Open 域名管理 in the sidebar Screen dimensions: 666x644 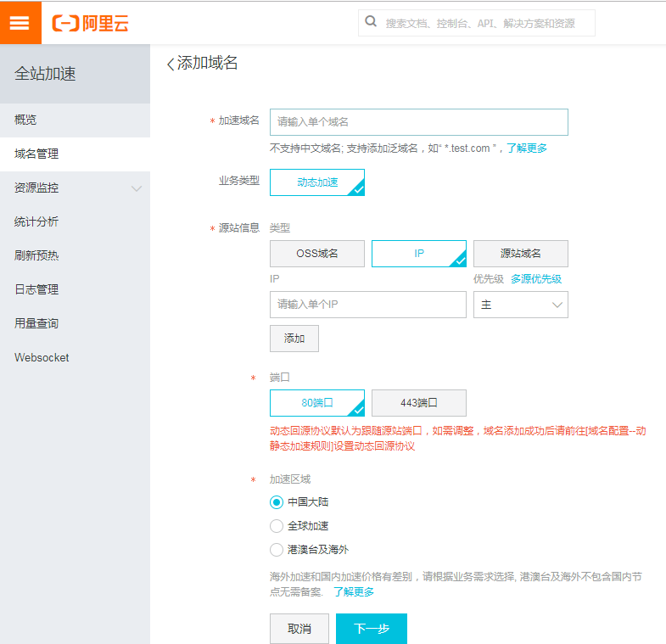coord(37,154)
